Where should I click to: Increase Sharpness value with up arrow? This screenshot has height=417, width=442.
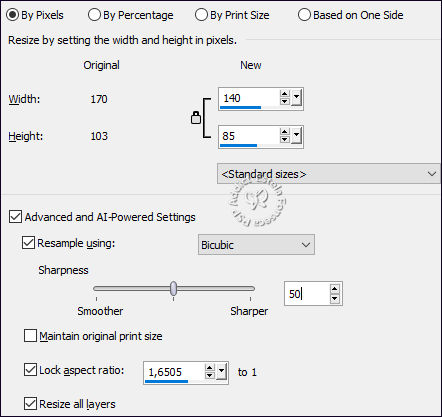[x=335, y=289]
